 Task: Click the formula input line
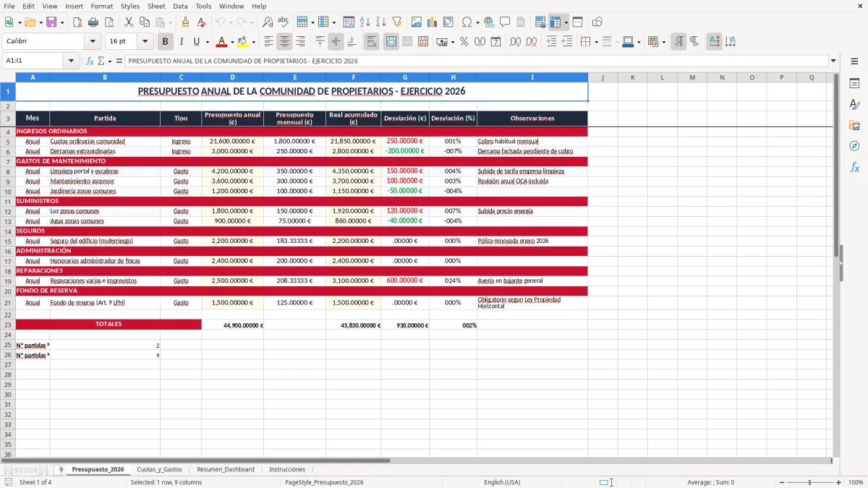(476, 61)
